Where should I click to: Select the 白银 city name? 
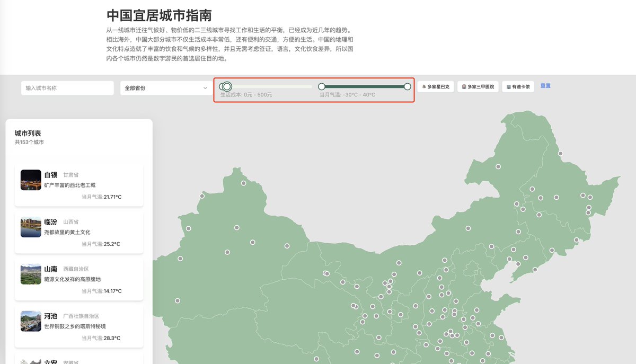tap(51, 175)
